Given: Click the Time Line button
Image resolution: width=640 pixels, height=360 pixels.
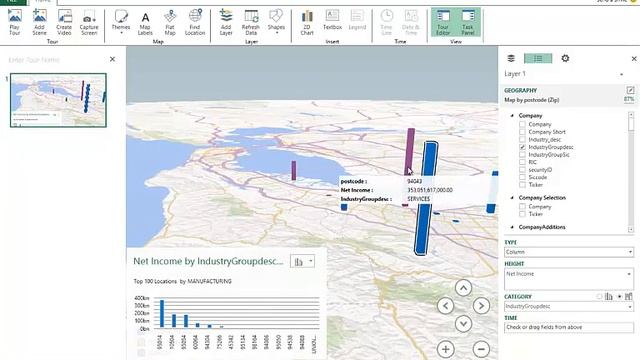Looking at the screenshot, I should point(387,22).
